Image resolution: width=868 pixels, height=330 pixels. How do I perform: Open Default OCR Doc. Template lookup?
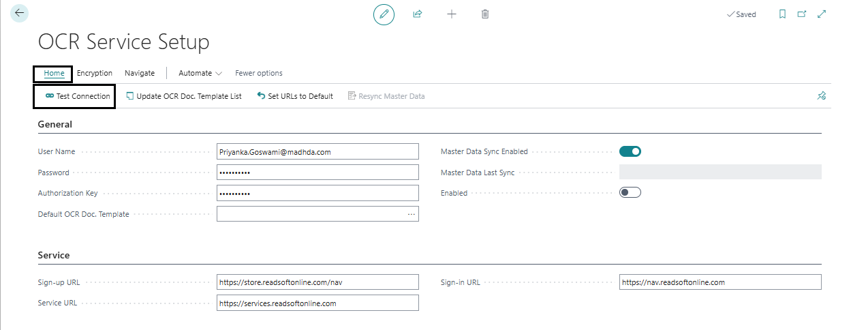[412, 214]
